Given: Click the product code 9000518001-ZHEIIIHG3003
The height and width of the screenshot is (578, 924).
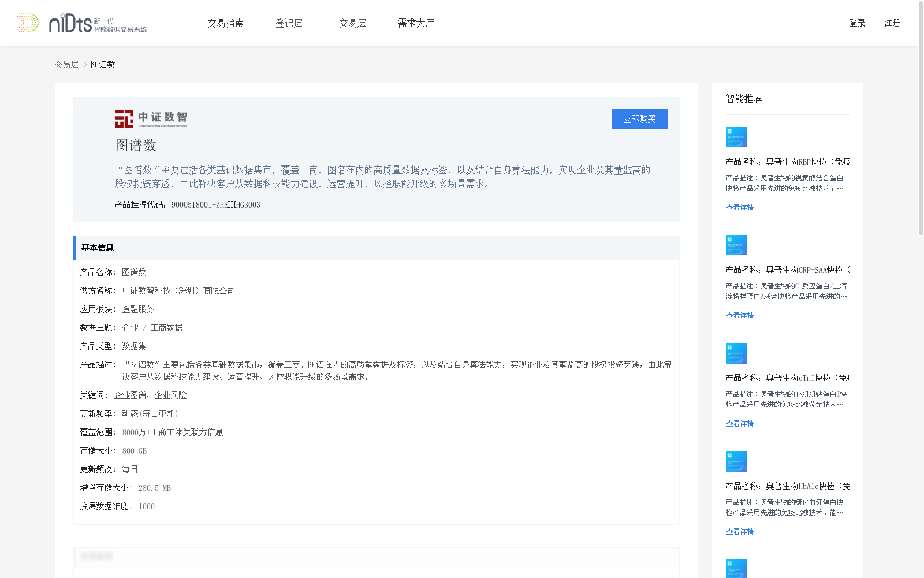Looking at the screenshot, I should [x=216, y=205].
